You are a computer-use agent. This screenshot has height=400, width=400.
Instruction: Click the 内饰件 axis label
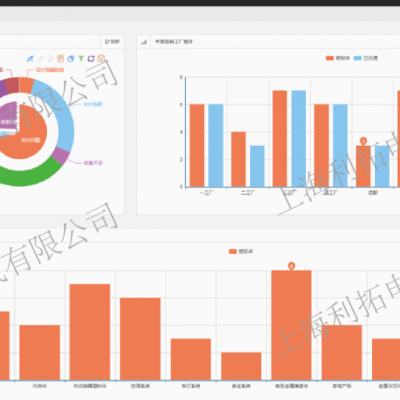tap(40, 386)
